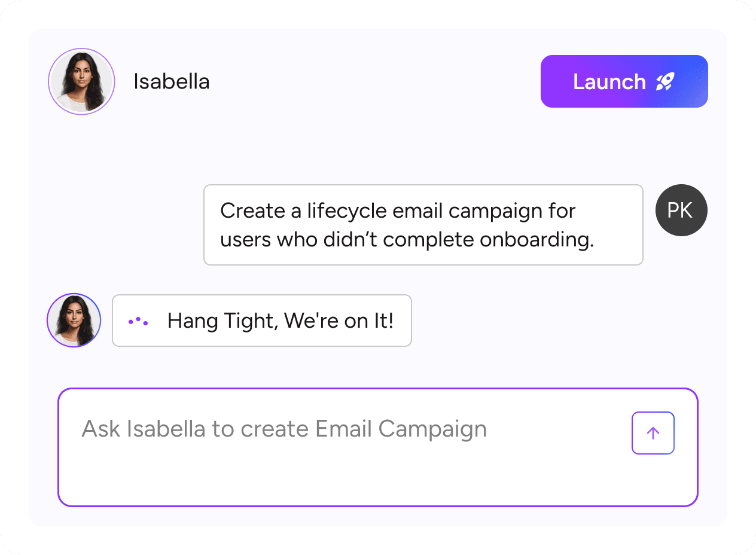Click the "PK" initials in the circle
Screen dimensions: 756x555
[681, 211]
